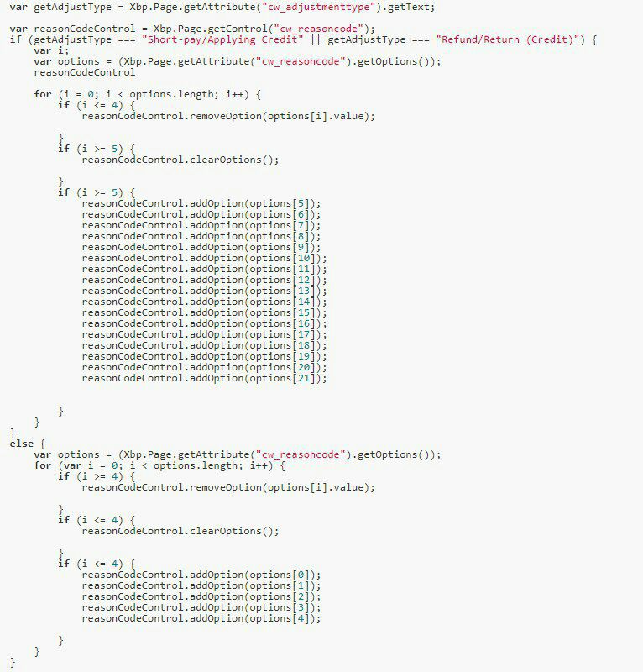Viewport: 643px width, 672px height.
Task: Click the "if (i >= 4)" condition
Action: tap(91, 476)
